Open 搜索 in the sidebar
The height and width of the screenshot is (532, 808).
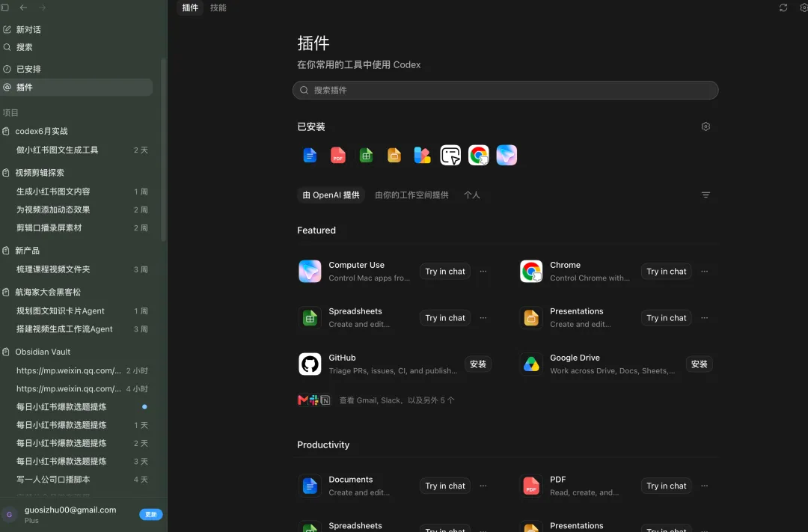[x=76, y=47]
